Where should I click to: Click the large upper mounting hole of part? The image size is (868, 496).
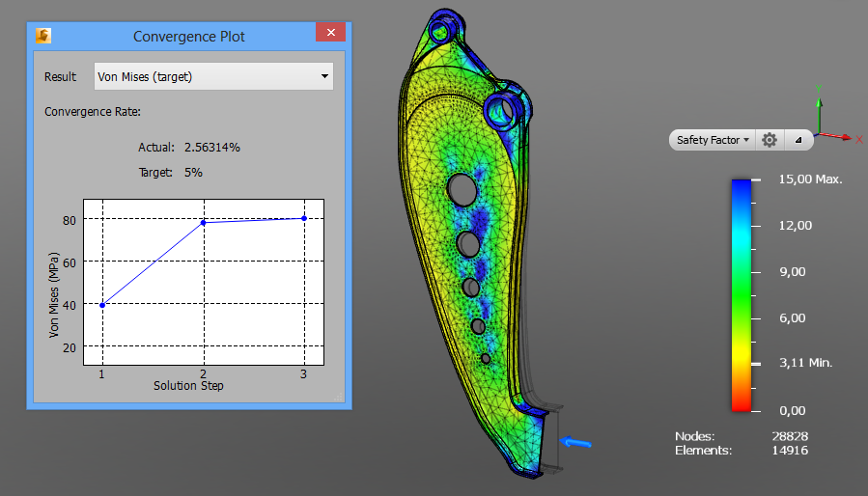pos(503,109)
